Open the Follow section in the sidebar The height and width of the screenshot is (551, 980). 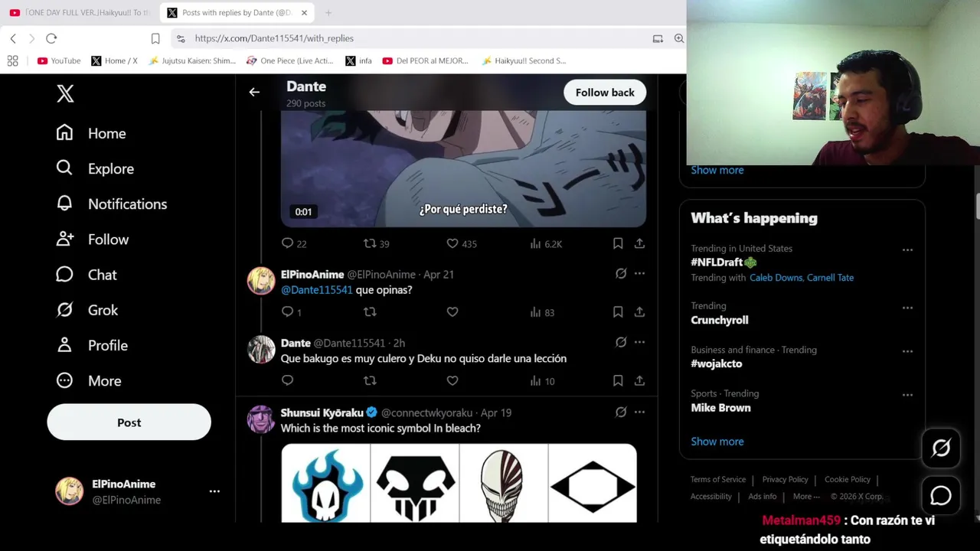coord(93,239)
